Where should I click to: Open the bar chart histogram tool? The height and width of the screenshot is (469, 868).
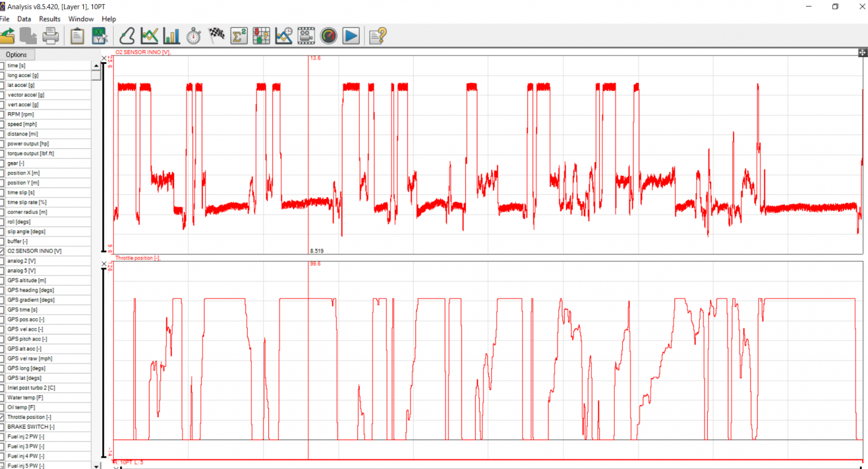tap(172, 36)
